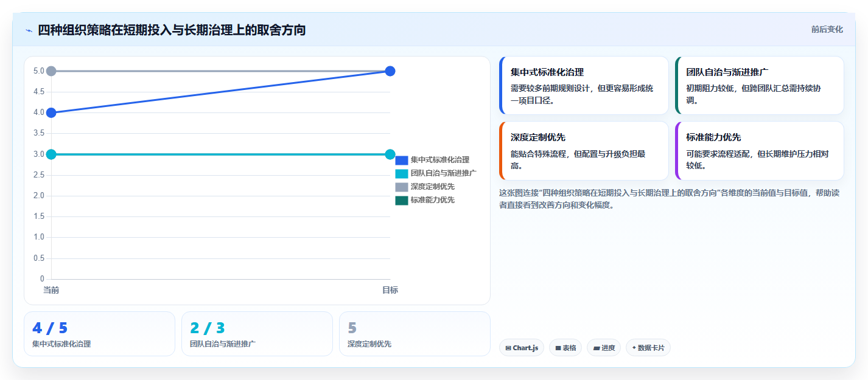The width and height of the screenshot is (868, 380).
Task: Click legend label 标准能力优先
Action: [x=433, y=200]
